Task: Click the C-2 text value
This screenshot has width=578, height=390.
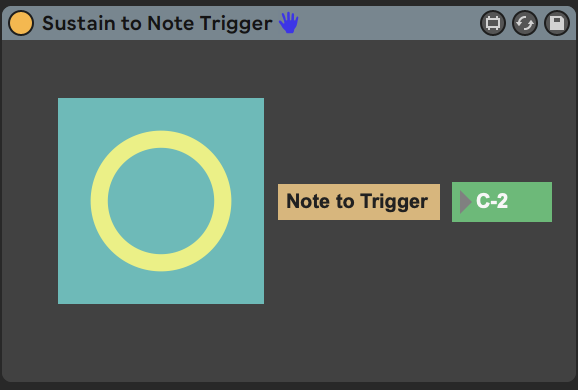Action: tap(492, 201)
